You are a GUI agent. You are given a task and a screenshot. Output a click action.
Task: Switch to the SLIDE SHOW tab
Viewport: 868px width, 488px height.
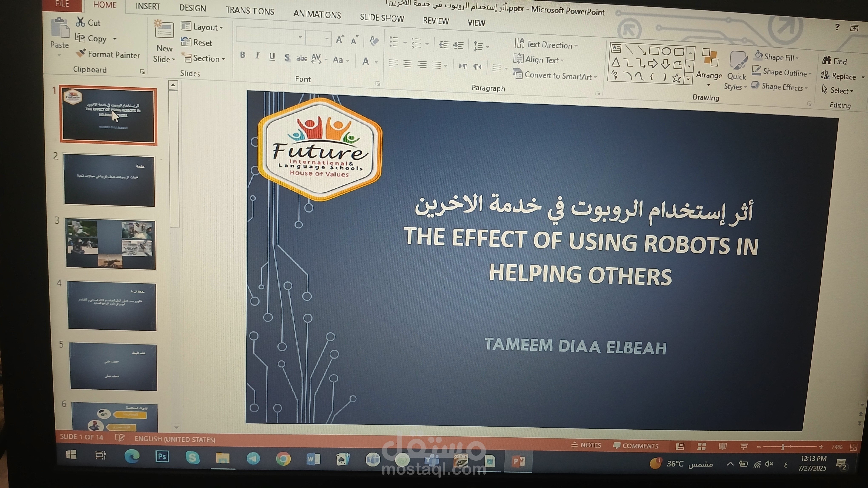click(382, 17)
